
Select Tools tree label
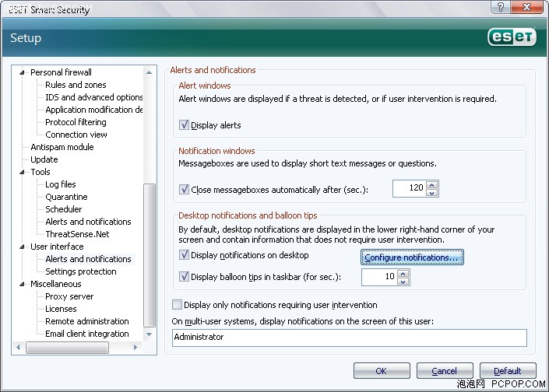[x=40, y=172]
